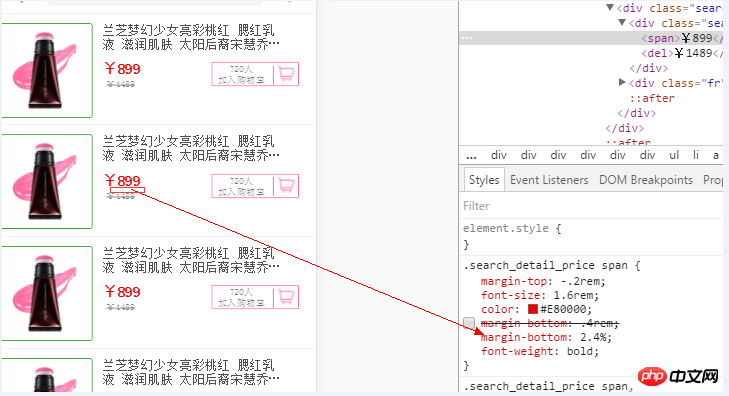Viewport: 729px width, 396px height.
Task: Click the ul breadcrumb item
Action: tap(674, 155)
